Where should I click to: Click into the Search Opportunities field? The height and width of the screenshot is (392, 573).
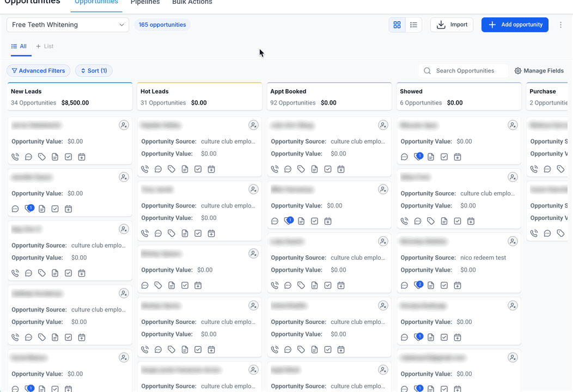[465, 71]
